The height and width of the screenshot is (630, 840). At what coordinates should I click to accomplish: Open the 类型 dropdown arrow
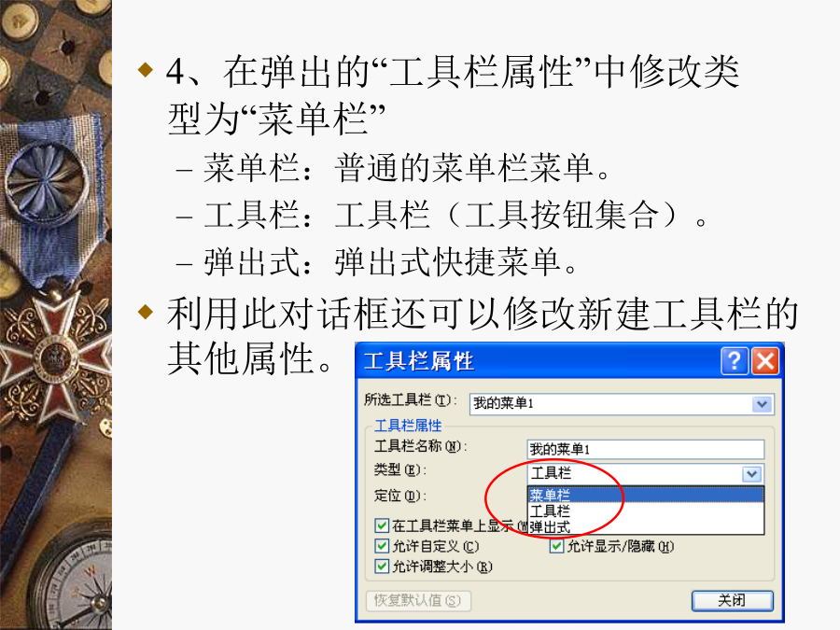pos(752,473)
